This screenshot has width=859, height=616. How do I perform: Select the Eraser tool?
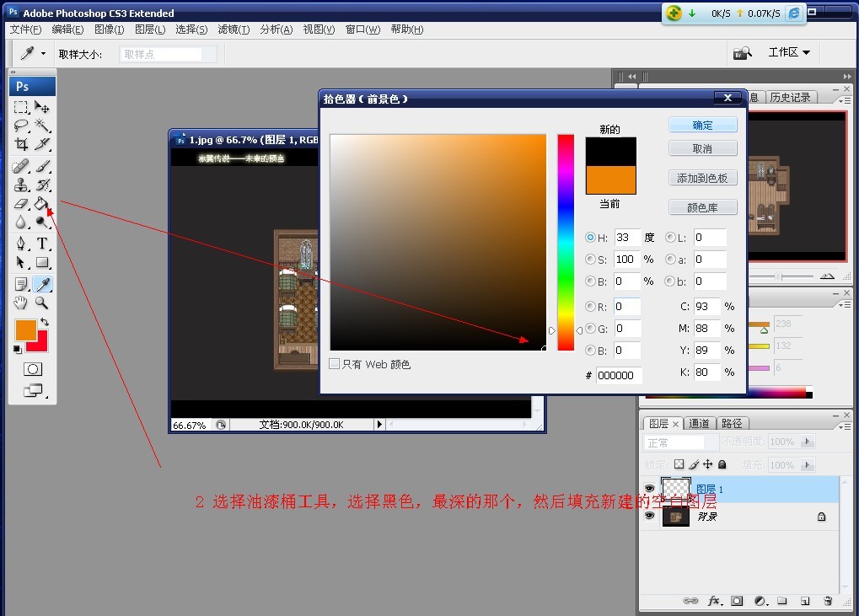21,204
